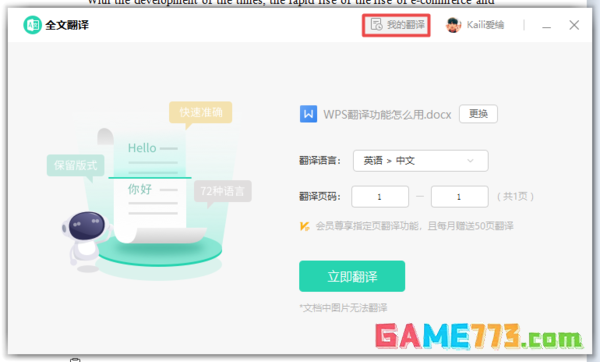Open the 英语 > 中文 language dropdown
Screen dimensions: 600x362
pos(421,161)
